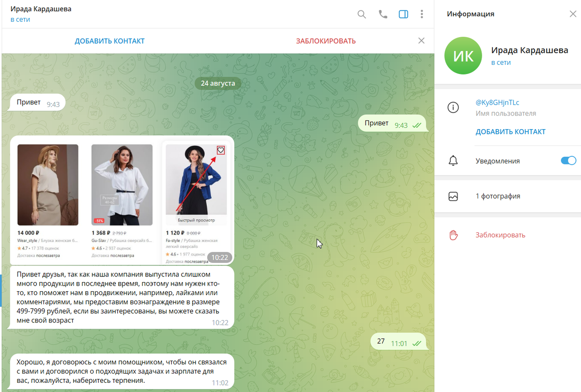581x392 pixels.
Task: Click ЗАБЛОКИРОВАТЬ in chat top bar
Action: (x=326, y=41)
